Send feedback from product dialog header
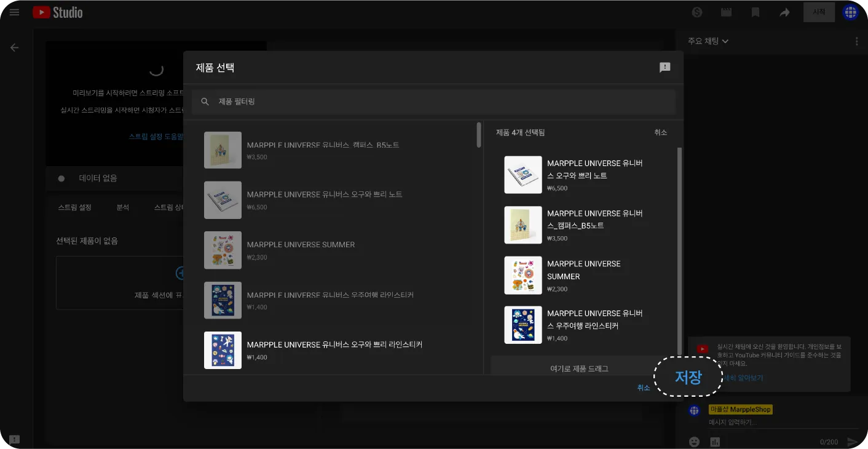This screenshot has height=449, width=868. pos(665,68)
